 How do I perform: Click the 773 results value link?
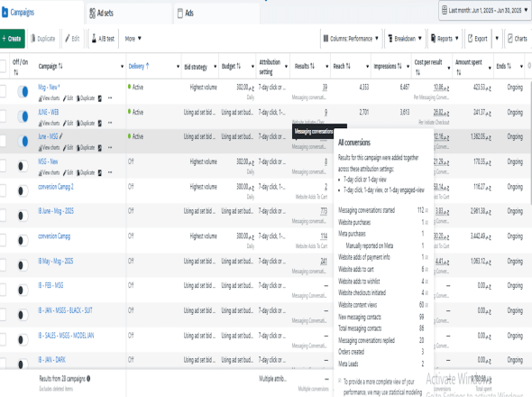[x=324, y=211]
